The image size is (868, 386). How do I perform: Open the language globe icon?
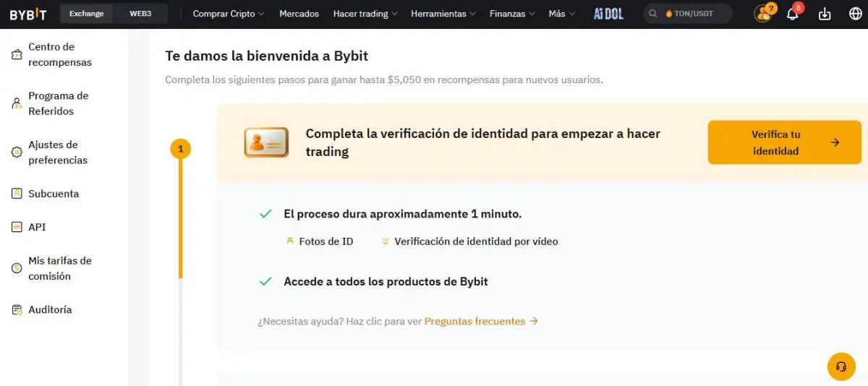[855, 14]
